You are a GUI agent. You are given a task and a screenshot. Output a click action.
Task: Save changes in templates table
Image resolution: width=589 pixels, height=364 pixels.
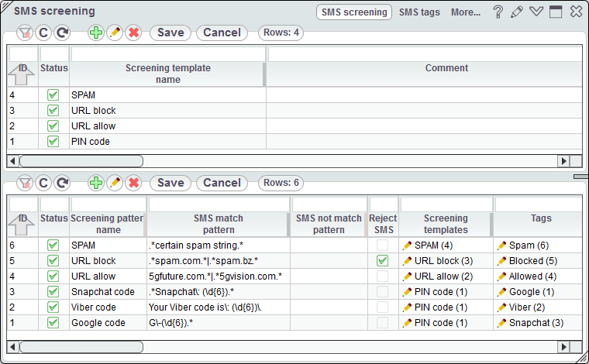pyautogui.click(x=170, y=33)
